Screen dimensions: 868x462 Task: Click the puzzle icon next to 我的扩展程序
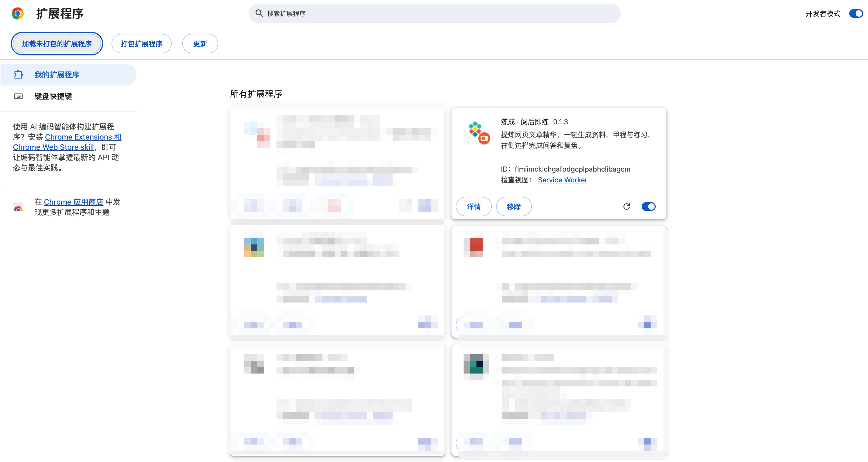[x=19, y=74]
